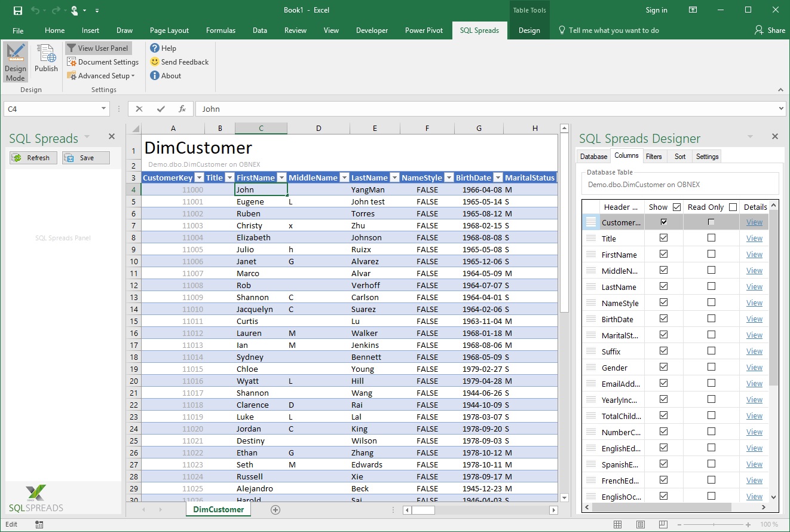The width and height of the screenshot is (790, 532).
Task: Click the About info icon
Action: coord(155,76)
